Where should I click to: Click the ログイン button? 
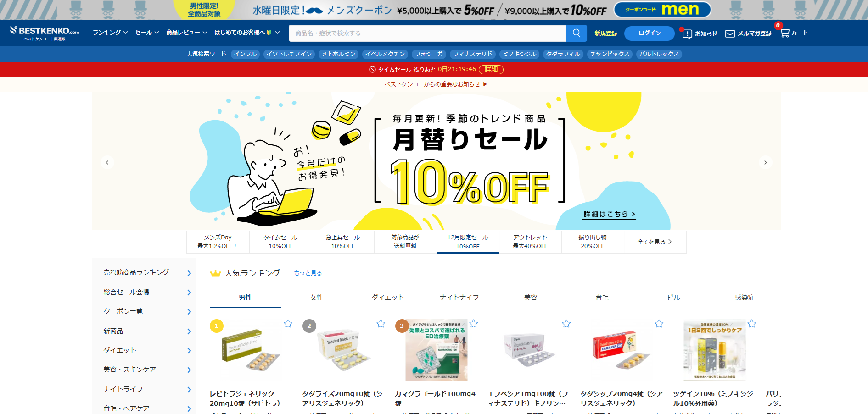[650, 33]
